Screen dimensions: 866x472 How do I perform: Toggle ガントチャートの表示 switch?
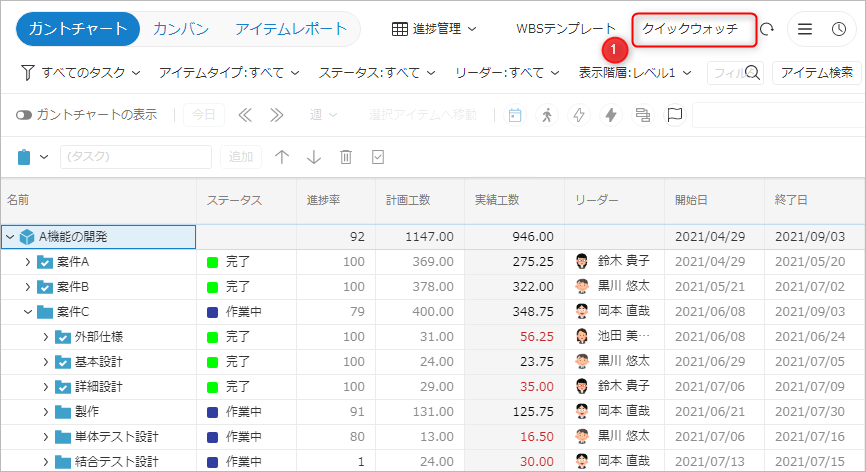24,115
